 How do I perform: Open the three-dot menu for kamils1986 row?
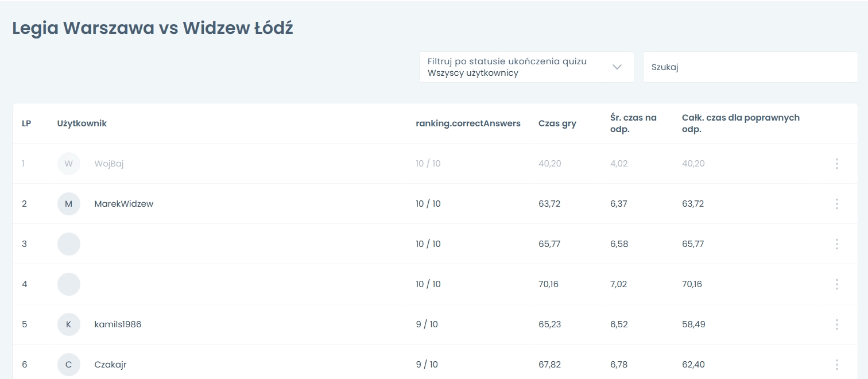(836, 324)
